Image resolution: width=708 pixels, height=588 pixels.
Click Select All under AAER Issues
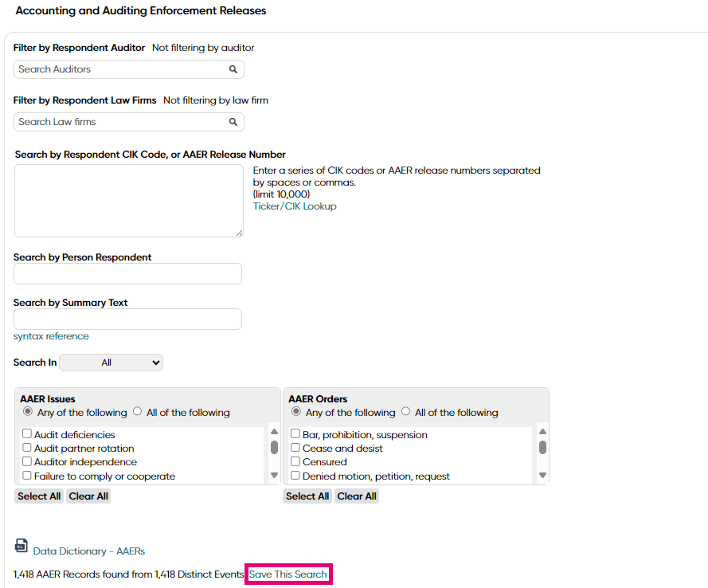click(39, 496)
